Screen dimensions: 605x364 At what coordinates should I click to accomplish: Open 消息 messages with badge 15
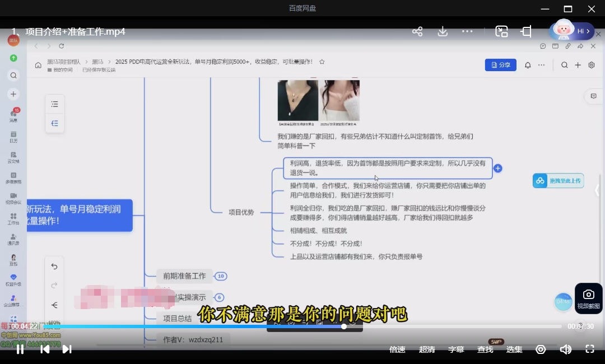(13, 115)
